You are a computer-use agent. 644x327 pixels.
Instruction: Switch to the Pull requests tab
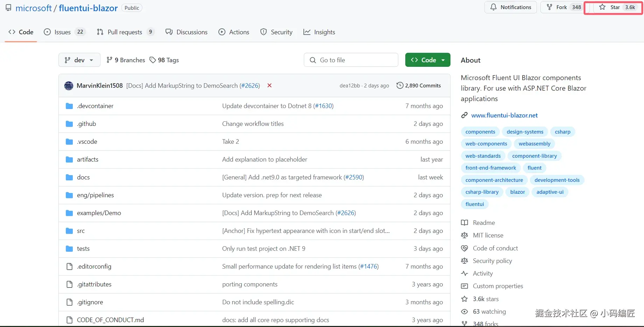(125, 32)
